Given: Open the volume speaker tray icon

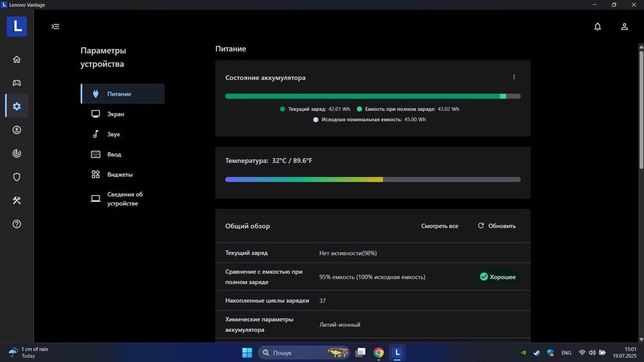Looking at the screenshot, I should (x=592, y=352).
